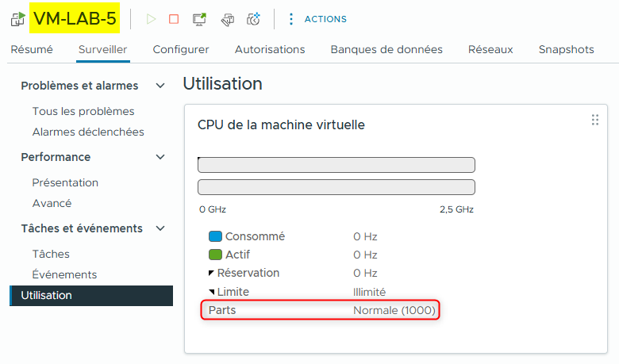
Task: Click the red power off icon
Action: (x=174, y=19)
